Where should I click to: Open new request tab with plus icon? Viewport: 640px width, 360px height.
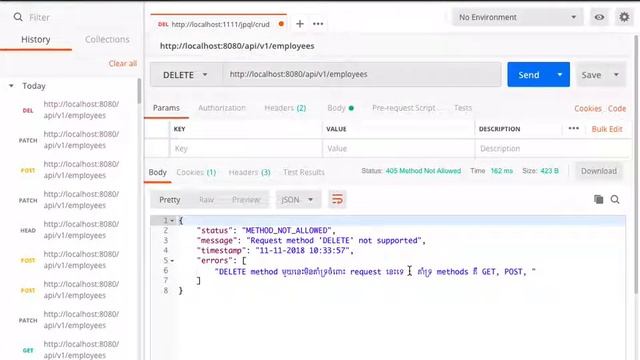pos(300,24)
